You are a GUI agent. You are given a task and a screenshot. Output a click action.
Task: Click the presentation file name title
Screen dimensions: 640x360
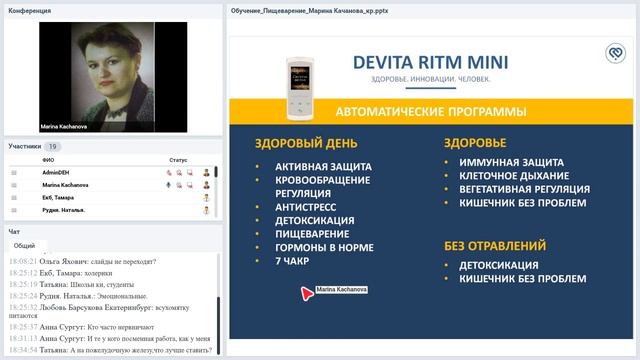point(309,11)
